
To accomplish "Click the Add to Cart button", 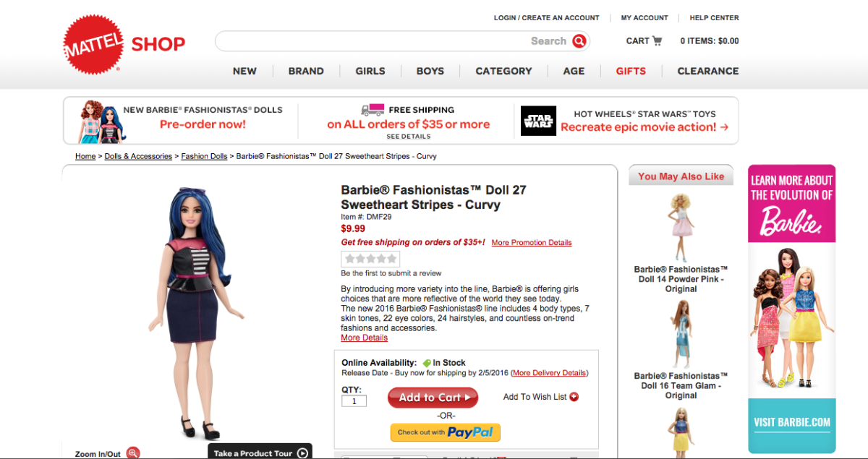I will point(433,397).
